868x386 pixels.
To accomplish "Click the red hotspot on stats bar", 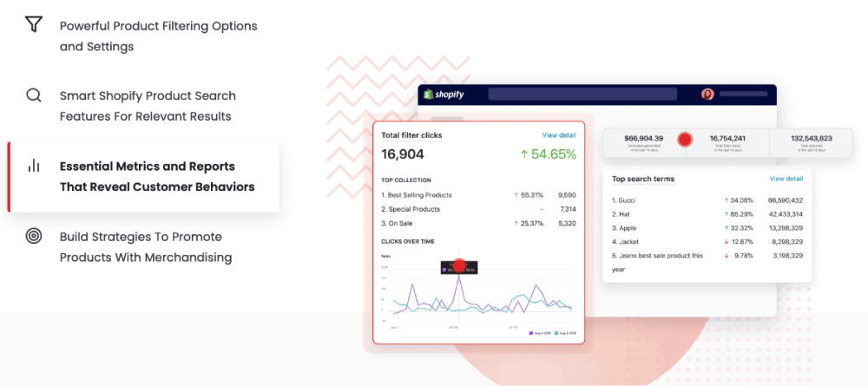I will click(686, 140).
